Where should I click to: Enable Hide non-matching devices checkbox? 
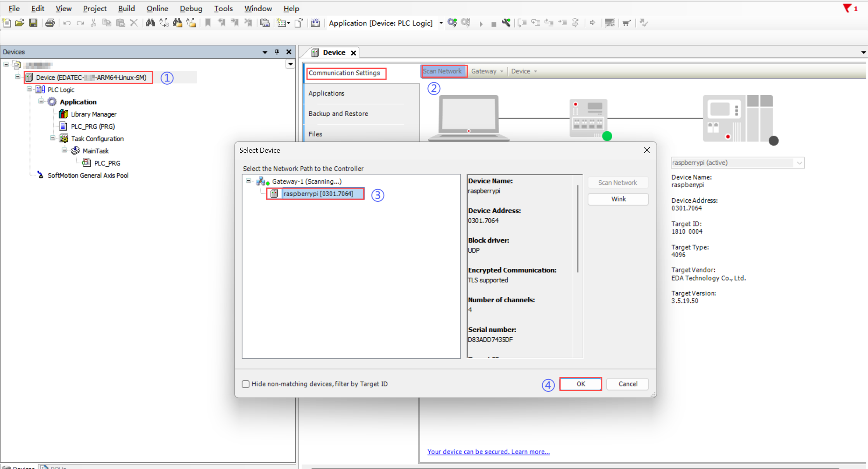(x=245, y=384)
